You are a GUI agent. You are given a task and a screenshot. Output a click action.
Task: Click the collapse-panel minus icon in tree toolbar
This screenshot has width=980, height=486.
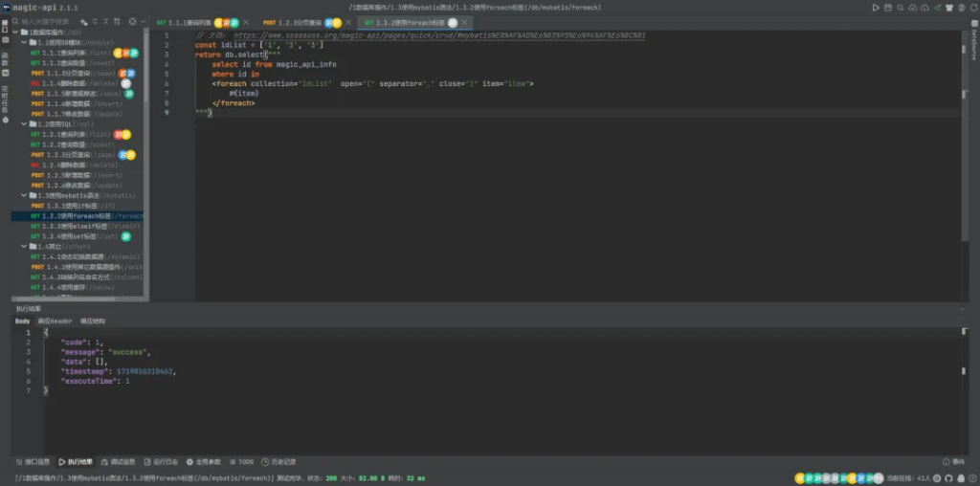(143, 21)
